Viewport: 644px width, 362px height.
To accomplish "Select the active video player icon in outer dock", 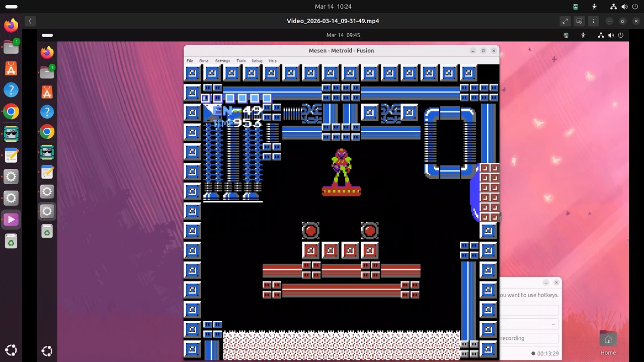I will click(11, 220).
